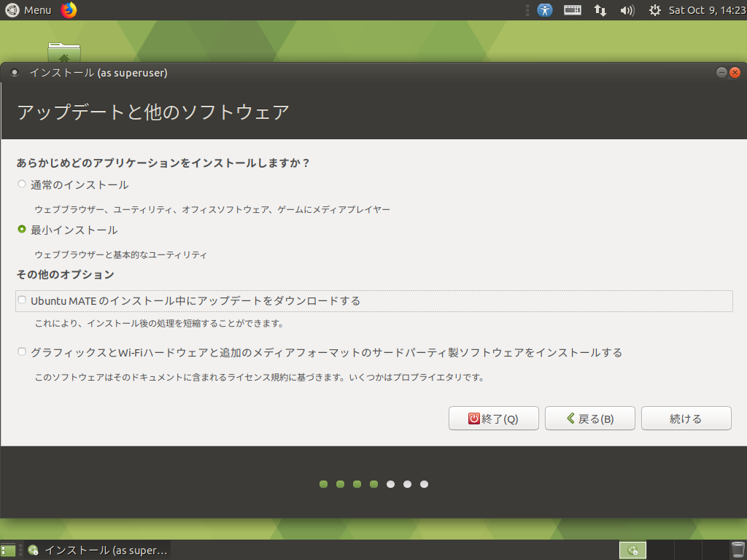The width and height of the screenshot is (747, 560).
Task: Minimize the installer window
Action: click(x=721, y=72)
